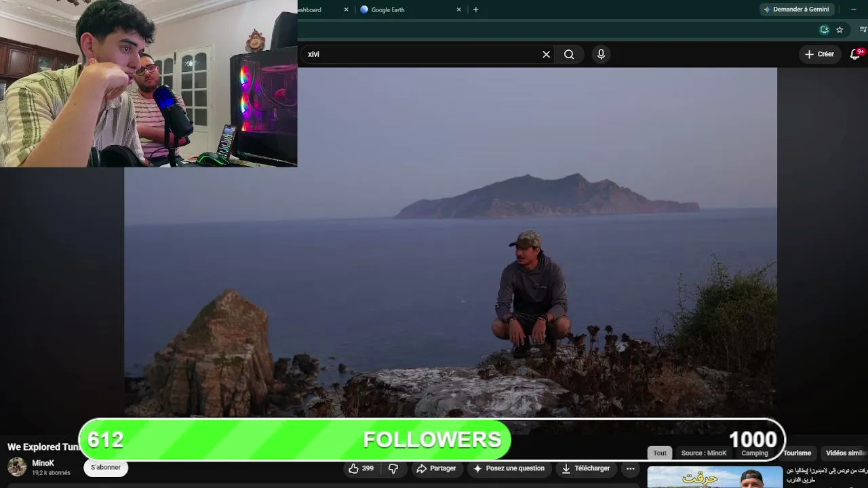The height and width of the screenshot is (488, 868).
Task: Start voice search with the microphone icon
Action: click(601, 54)
